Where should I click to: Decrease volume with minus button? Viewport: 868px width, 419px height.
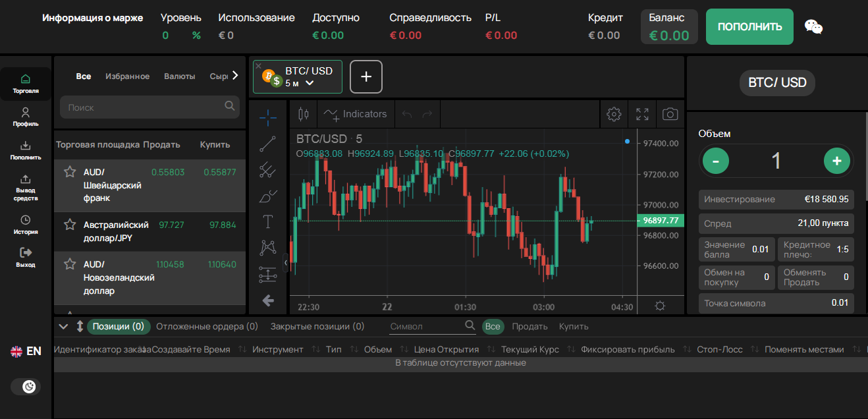pyautogui.click(x=716, y=160)
